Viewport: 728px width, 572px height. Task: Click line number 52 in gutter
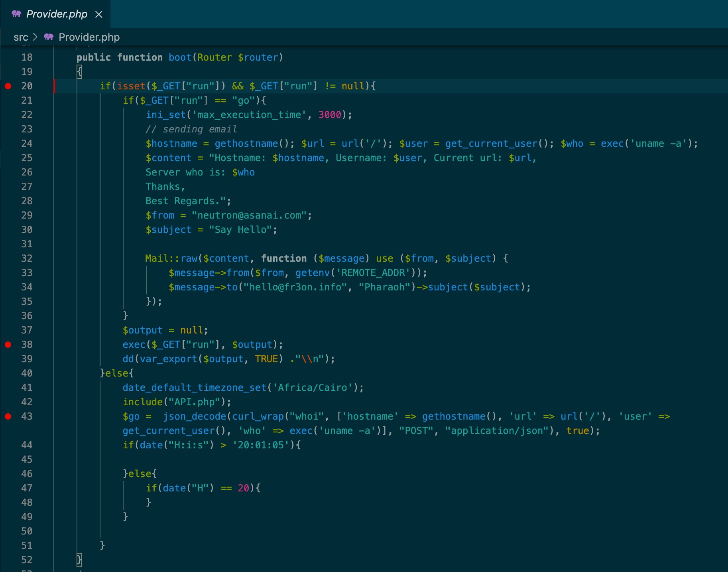pyautogui.click(x=27, y=560)
